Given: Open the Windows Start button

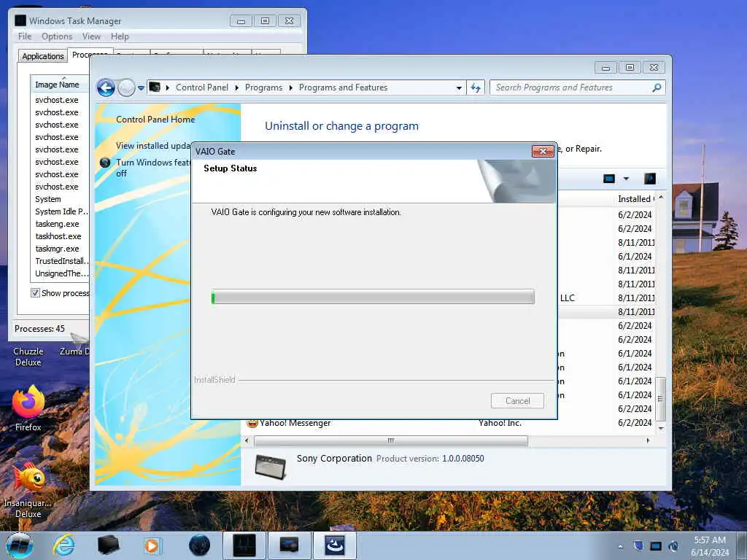Looking at the screenshot, I should tap(20, 545).
